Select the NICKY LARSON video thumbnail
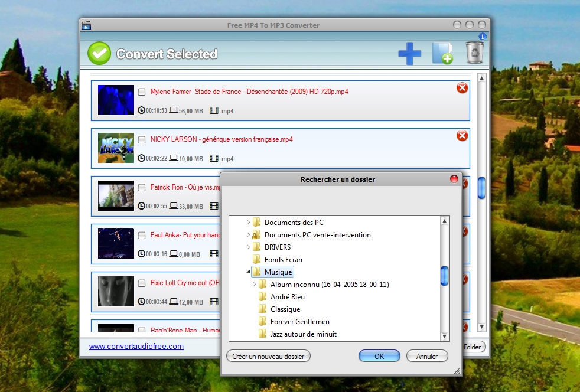This screenshot has width=580, height=392. tap(116, 148)
